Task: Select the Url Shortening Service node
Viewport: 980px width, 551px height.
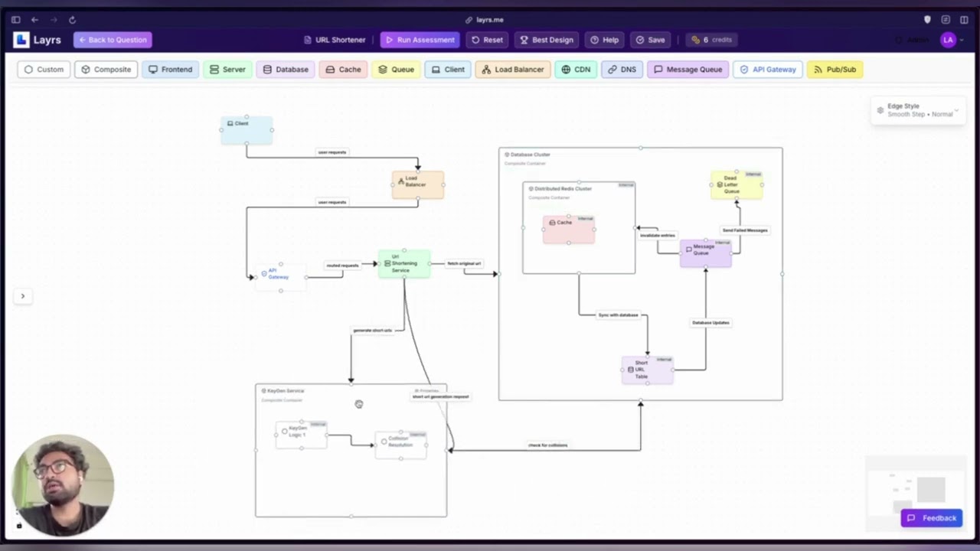Action: coord(403,264)
